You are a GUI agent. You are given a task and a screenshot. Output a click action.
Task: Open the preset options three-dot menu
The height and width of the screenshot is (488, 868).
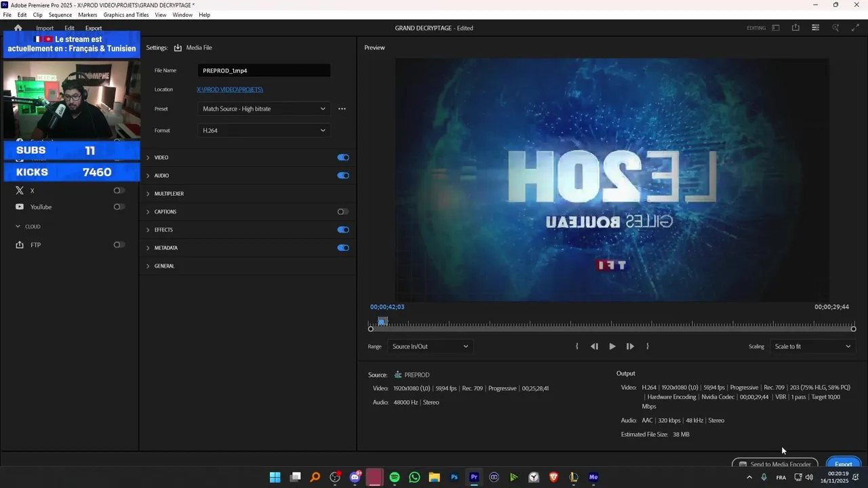tap(342, 108)
